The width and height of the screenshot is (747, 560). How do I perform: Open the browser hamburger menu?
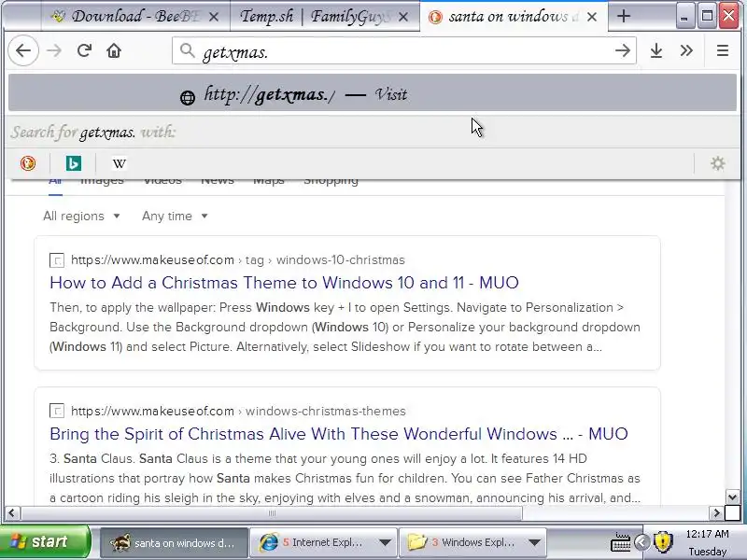(x=722, y=50)
